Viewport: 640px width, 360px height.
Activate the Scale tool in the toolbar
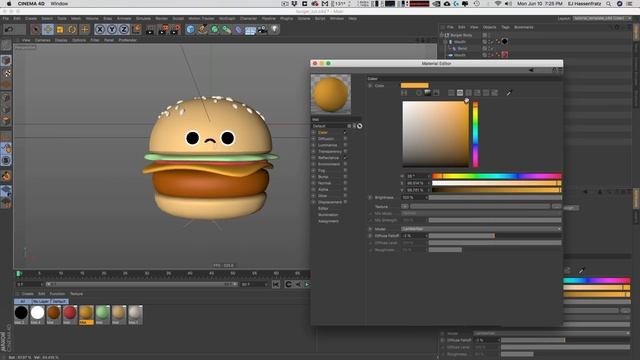pos(60,29)
